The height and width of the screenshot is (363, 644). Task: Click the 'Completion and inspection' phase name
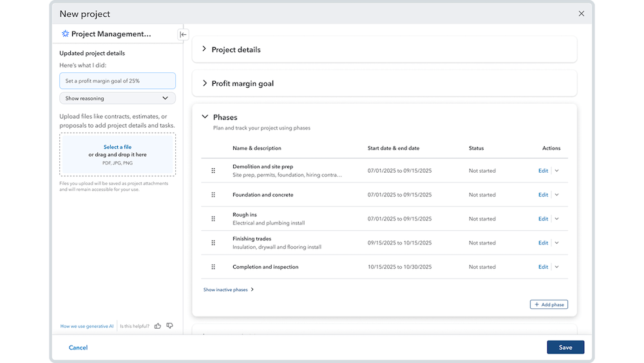click(265, 267)
